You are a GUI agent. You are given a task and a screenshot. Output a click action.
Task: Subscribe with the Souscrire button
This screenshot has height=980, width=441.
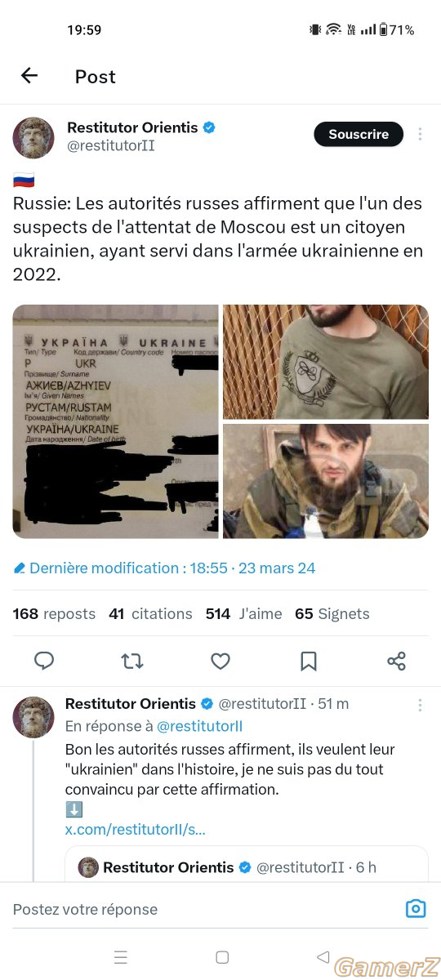click(359, 134)
